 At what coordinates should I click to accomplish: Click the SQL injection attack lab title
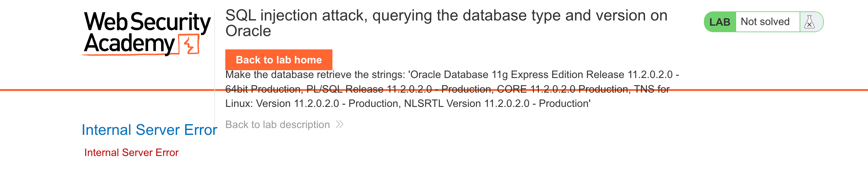point(446,16)
